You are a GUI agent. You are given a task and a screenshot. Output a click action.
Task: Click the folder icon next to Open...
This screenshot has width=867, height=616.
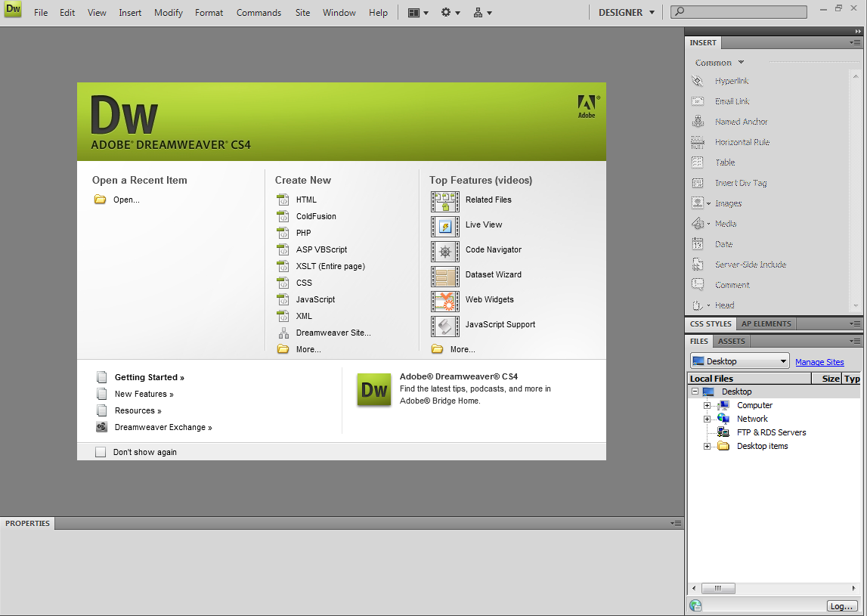(x=100, y=200)
